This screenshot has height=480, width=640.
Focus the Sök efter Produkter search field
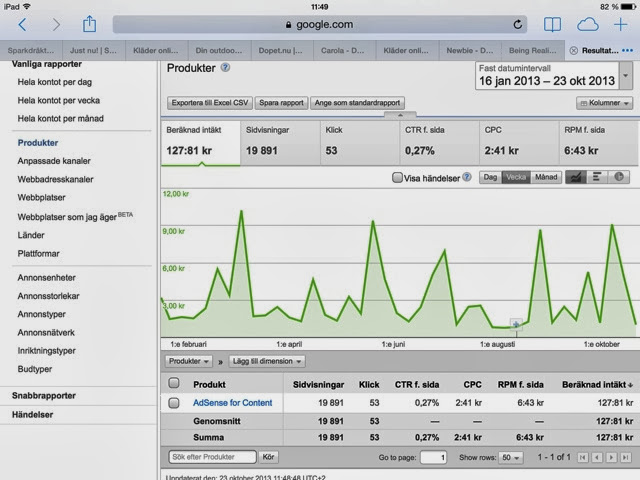coord(213,457)
